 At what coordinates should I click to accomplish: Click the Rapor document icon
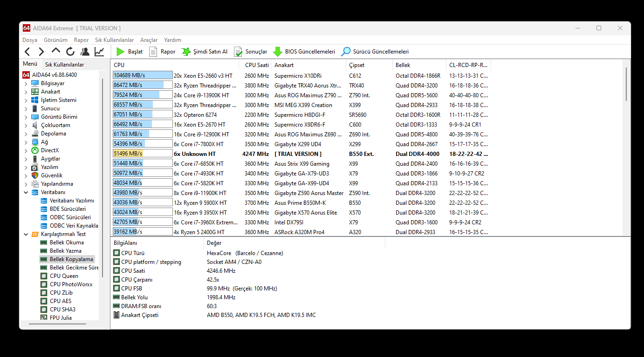(x=153, y=52)
